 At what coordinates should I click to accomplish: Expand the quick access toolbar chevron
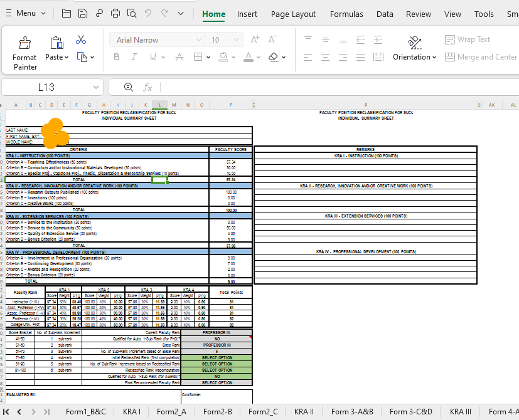coord(181,14)
